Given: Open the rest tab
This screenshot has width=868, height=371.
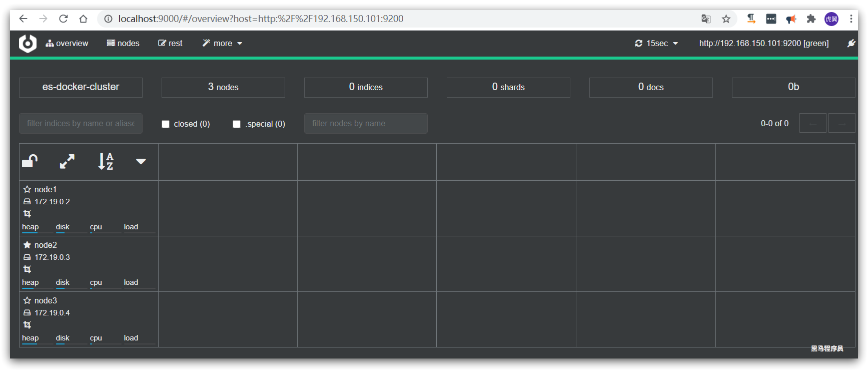Looking at the screenshot, I should click(170, 44).
